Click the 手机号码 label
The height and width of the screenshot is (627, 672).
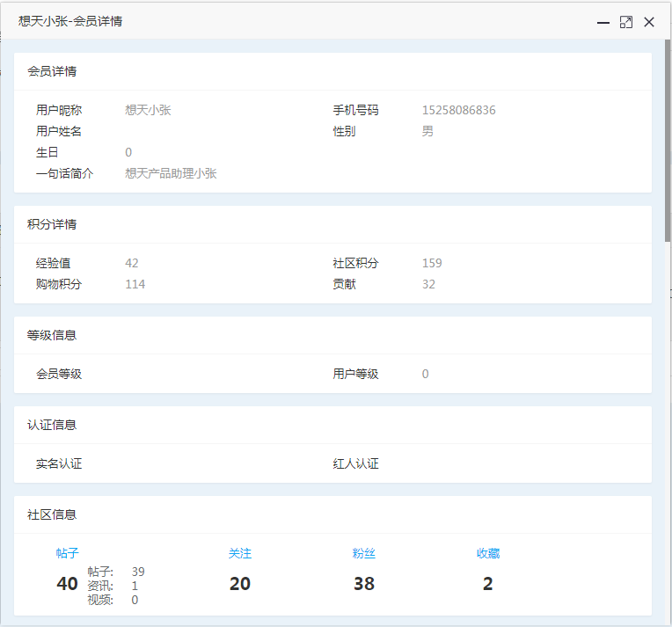coord(355,110)
